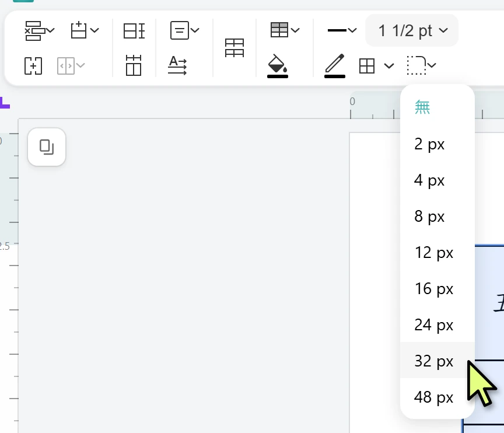Click the delete rows/columns table icon
This screenshot has height=433, width=504.
[x=35, y=31]
